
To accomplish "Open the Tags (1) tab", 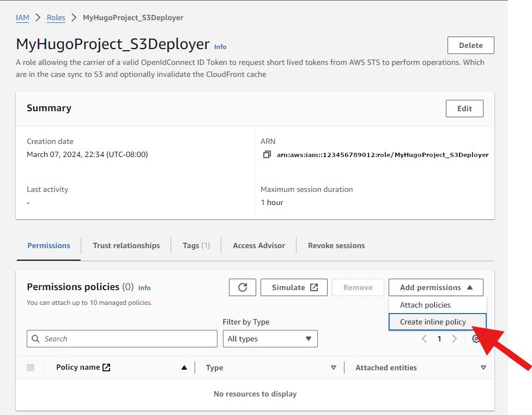I will click(196, 245).
